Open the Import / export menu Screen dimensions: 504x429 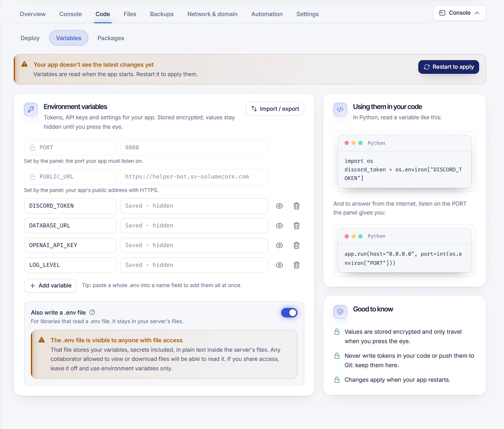(275, 109)
